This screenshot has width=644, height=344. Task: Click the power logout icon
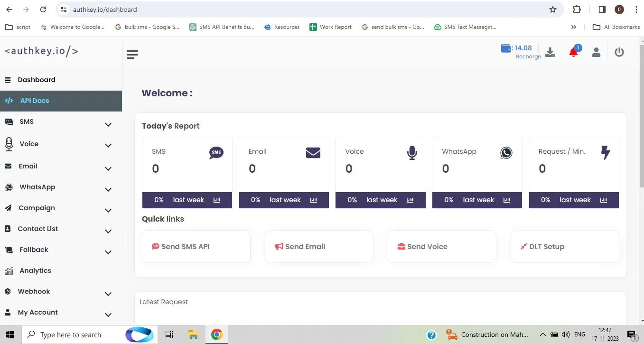pos(619,52)
